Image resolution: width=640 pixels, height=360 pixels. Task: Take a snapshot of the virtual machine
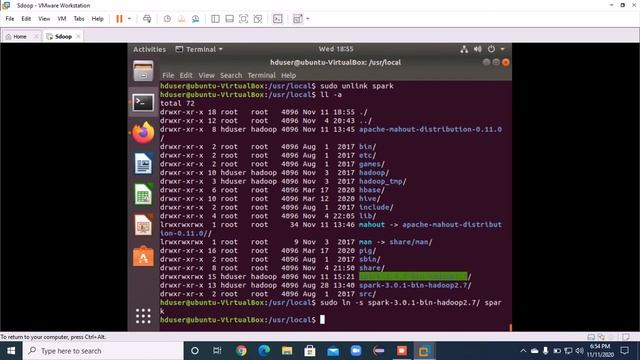coord(167,19)
